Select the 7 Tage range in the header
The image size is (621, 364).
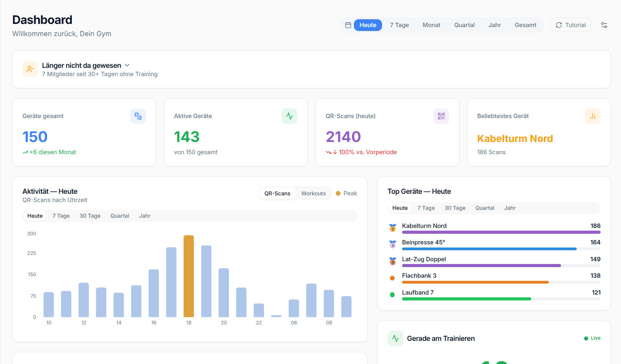tap(399, 25)
